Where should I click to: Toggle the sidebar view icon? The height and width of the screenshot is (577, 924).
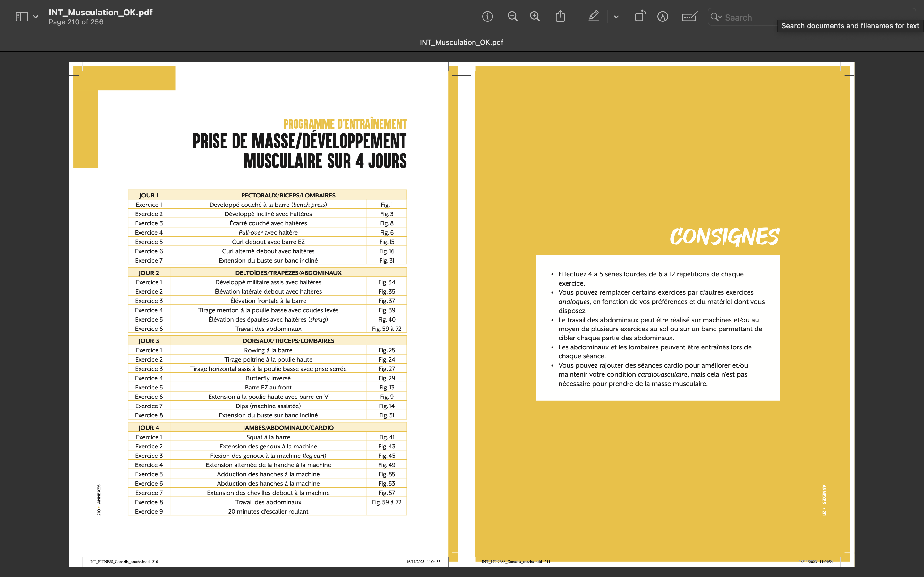coord(22,17)
